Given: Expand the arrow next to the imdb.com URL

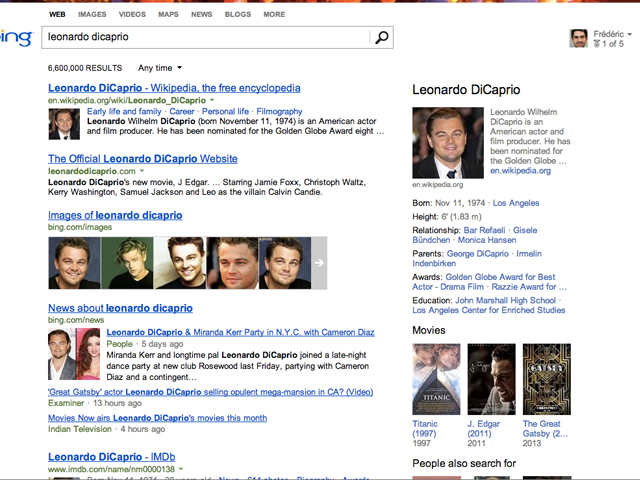Looking at the screenshot, I should coord(181,469).
